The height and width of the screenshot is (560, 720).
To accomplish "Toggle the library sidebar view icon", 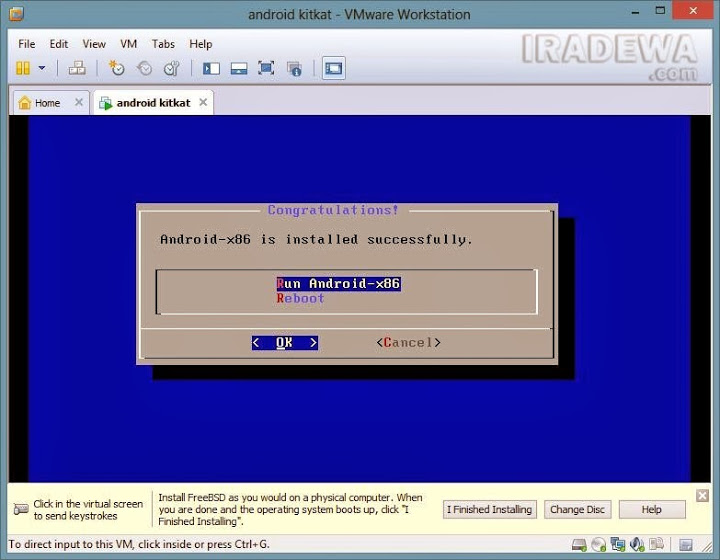I will (x=211, y=68).
